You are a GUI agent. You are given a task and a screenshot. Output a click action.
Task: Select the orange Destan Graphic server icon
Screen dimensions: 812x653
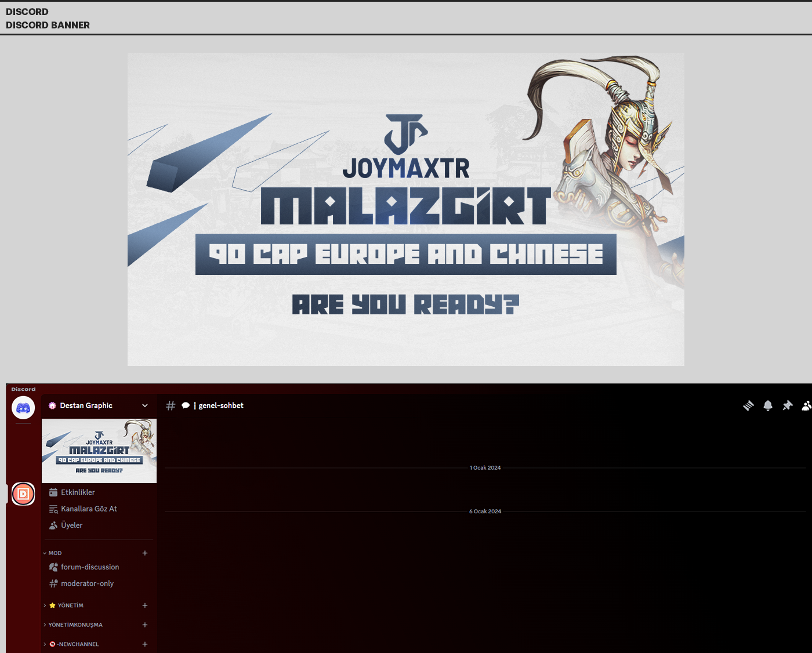click(x=23, y=494)
